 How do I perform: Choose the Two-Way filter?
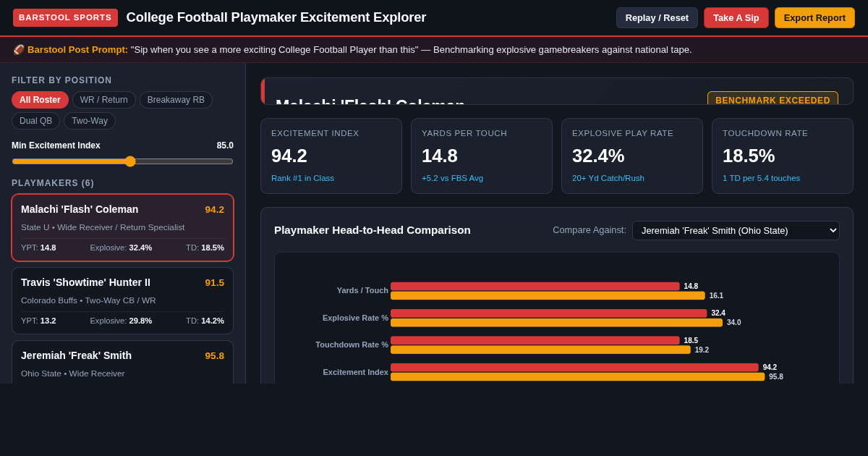tap(90, 121)
